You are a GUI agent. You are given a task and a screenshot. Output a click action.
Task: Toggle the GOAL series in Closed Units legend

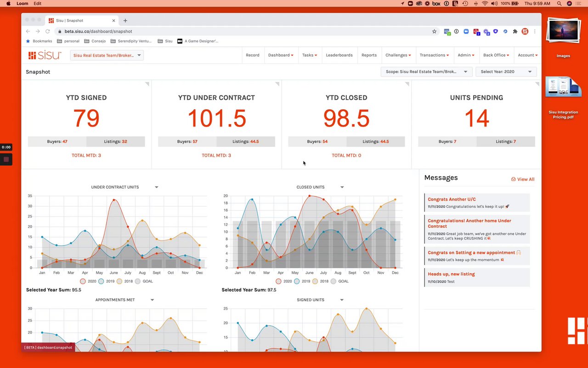pyautogui.click(x=339, y=281)
